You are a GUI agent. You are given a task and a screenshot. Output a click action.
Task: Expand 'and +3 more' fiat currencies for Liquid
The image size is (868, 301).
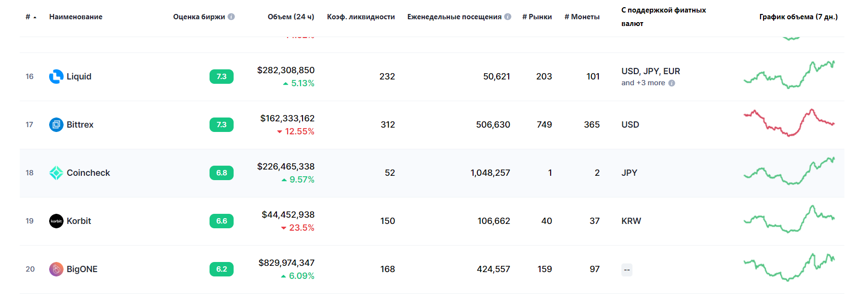pos(643,83)
